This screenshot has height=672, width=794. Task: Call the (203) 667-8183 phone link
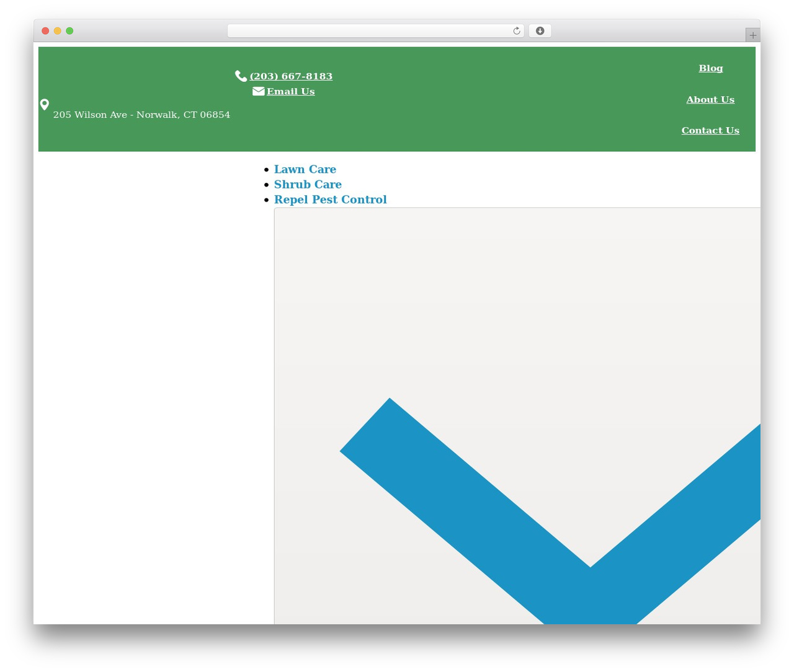(x=291, y=76)
